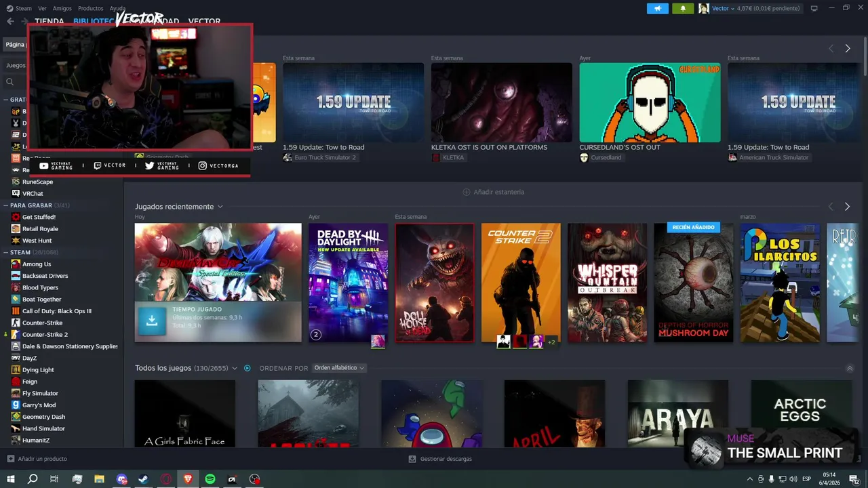Open the Los Pilarcitos game cover
The width and height of the screenshot is (868, 488).
click(780, 283)
